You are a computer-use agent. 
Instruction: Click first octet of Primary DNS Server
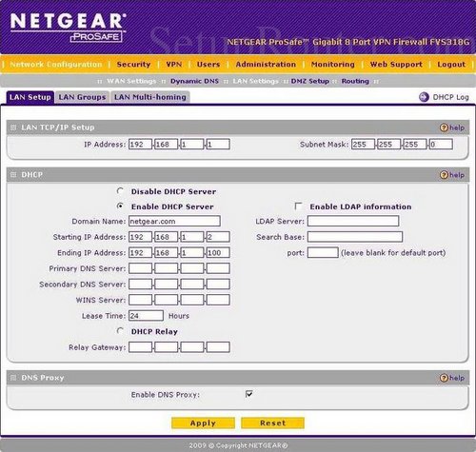pyautogui.click(x=140, y=268)
